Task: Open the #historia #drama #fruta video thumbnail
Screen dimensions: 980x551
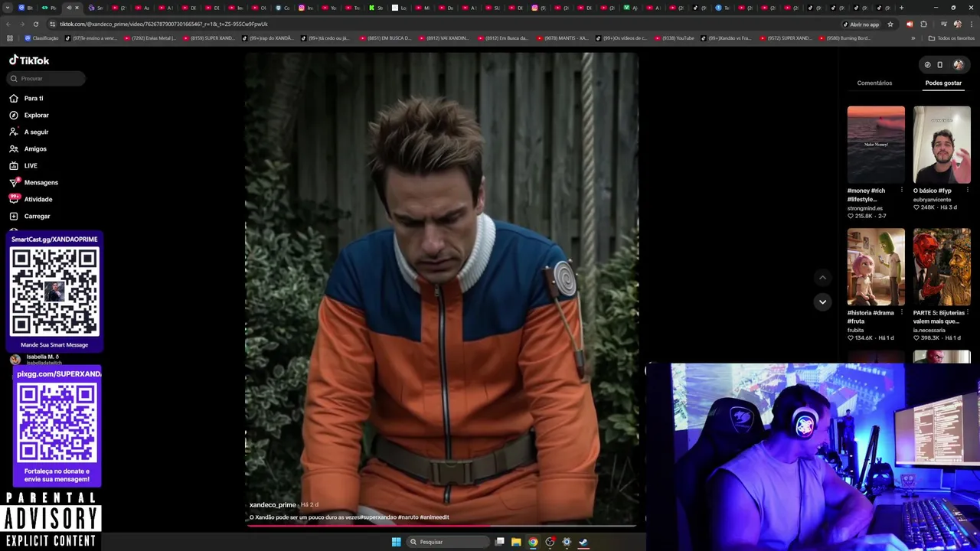Action: [876, 267]
